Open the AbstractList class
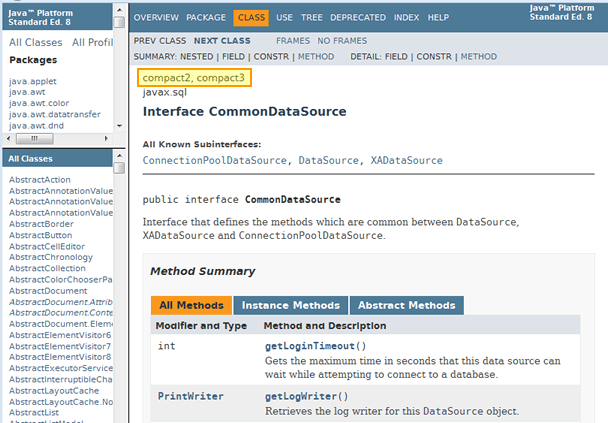Image resolution: width=608 pixels, height=423 pixels. [x=34, y=413]
